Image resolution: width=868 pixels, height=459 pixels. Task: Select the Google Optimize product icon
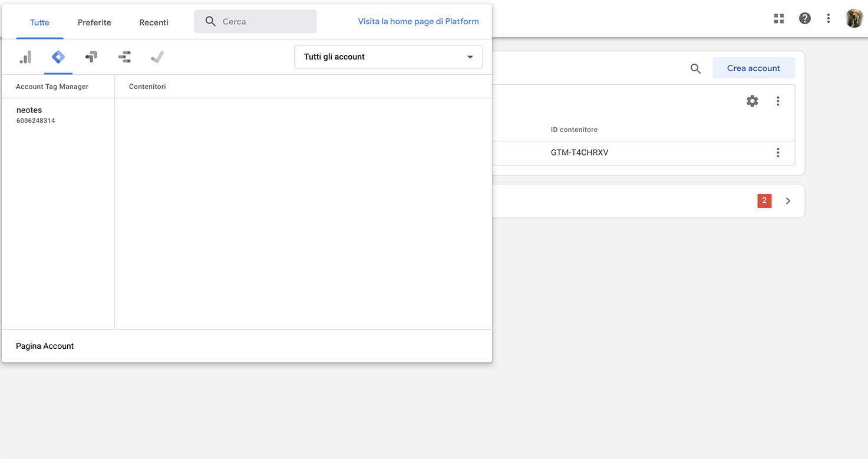pos(91,57)
